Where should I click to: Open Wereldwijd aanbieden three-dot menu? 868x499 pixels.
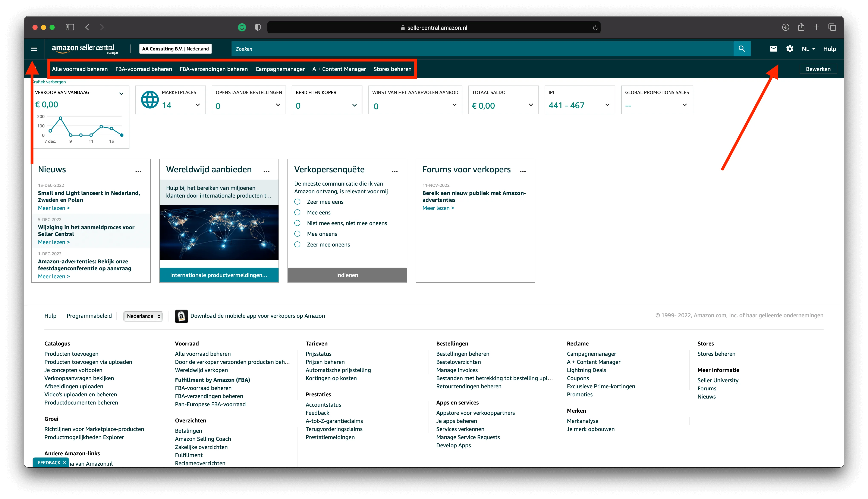click(267, 171)
